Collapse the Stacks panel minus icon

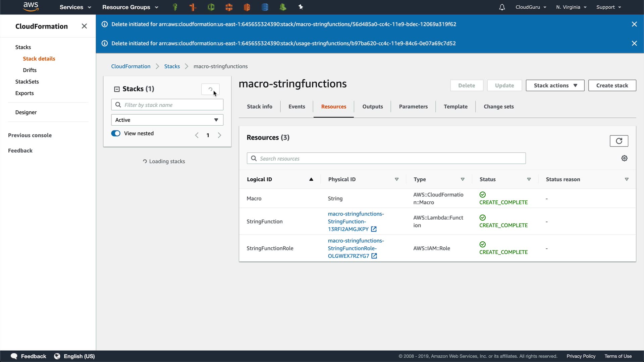coord(117,89)
